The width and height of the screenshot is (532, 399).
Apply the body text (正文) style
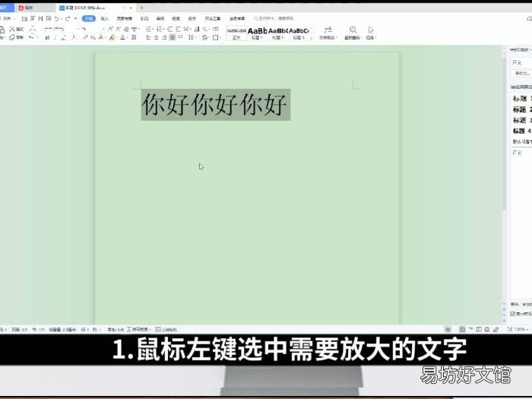(x=236, y=33)
